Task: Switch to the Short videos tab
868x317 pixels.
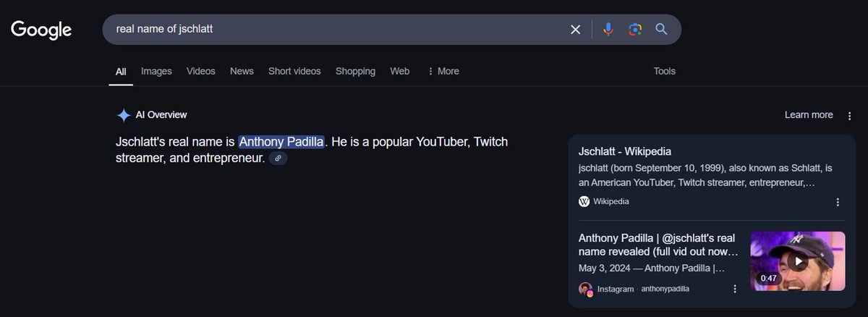Action: click(x=294, y=71)
